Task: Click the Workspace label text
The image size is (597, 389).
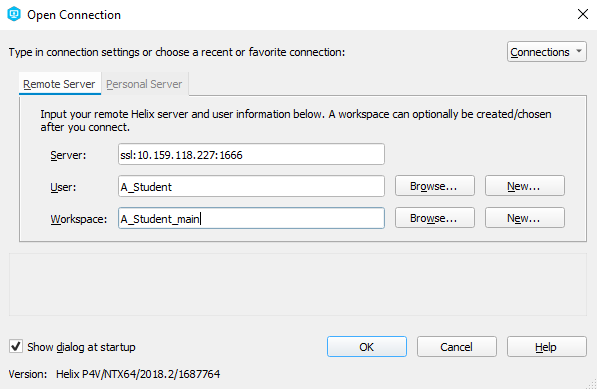Action: point(79,219)
